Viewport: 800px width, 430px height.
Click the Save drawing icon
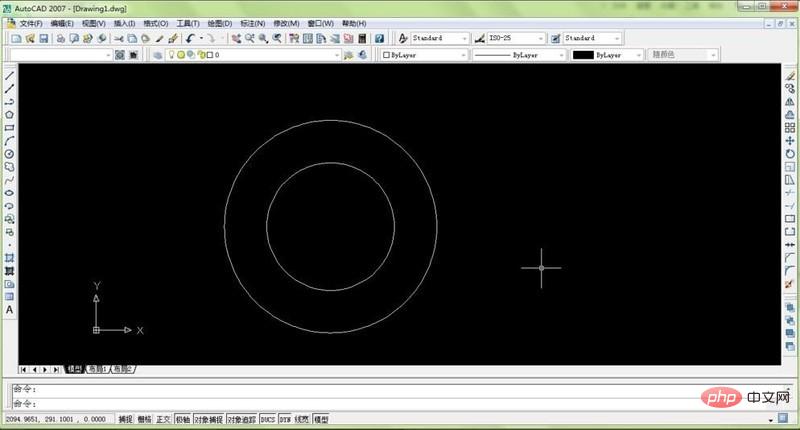[x=44, y=38]
